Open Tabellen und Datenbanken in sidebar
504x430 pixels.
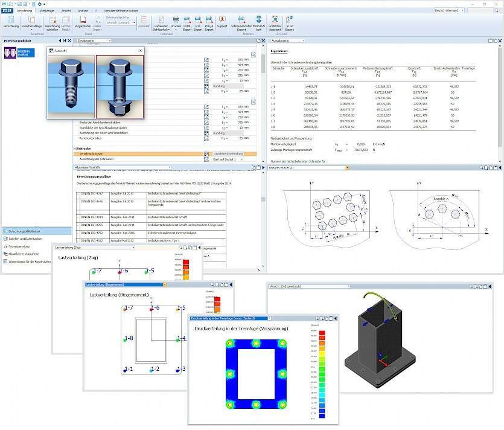(x=24, y=238)
